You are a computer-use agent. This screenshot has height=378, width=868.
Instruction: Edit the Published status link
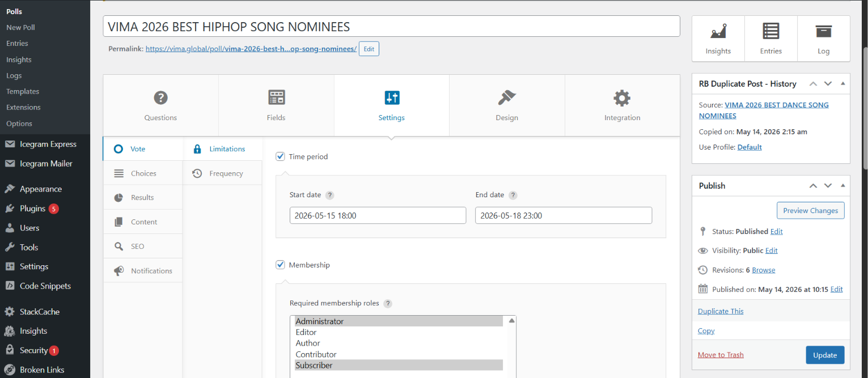click(x=776, y=232)
